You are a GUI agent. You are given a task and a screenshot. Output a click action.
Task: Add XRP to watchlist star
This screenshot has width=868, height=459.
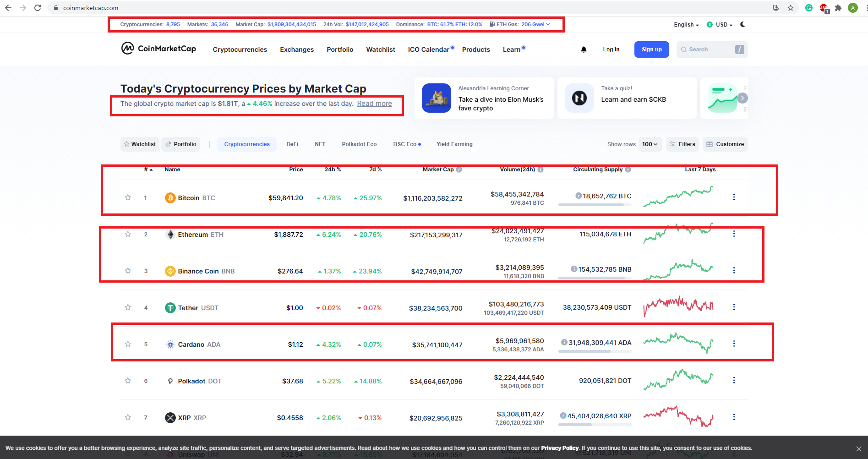click(128, 417)
